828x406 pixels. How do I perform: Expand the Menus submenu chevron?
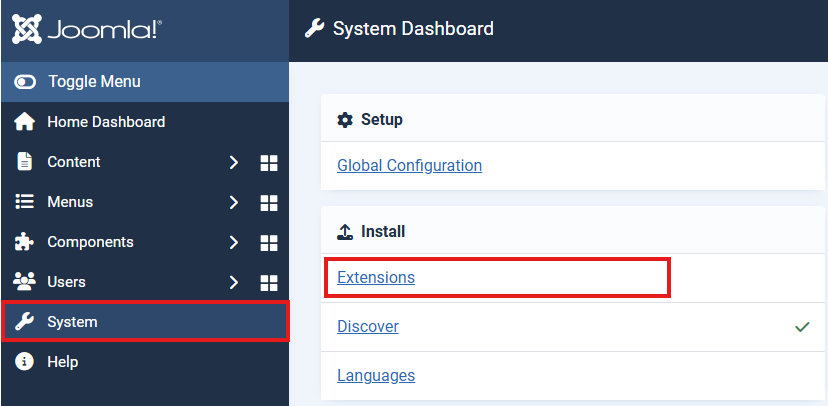tap(233, 202)
